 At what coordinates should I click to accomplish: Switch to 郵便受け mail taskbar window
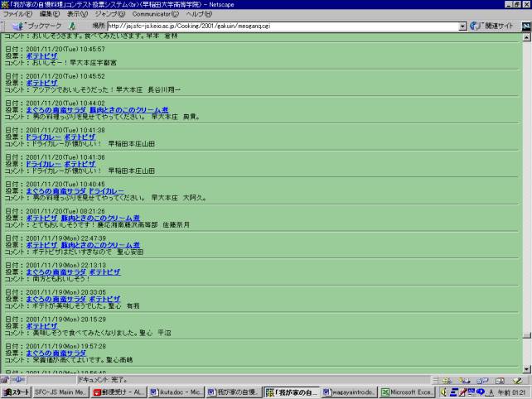118,392
